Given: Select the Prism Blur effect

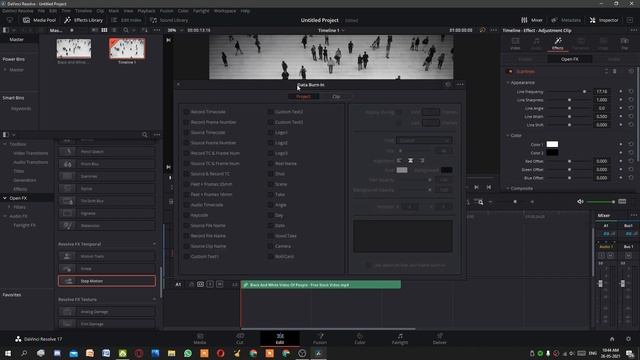Looking at the screenshot, I should (107, 164).
